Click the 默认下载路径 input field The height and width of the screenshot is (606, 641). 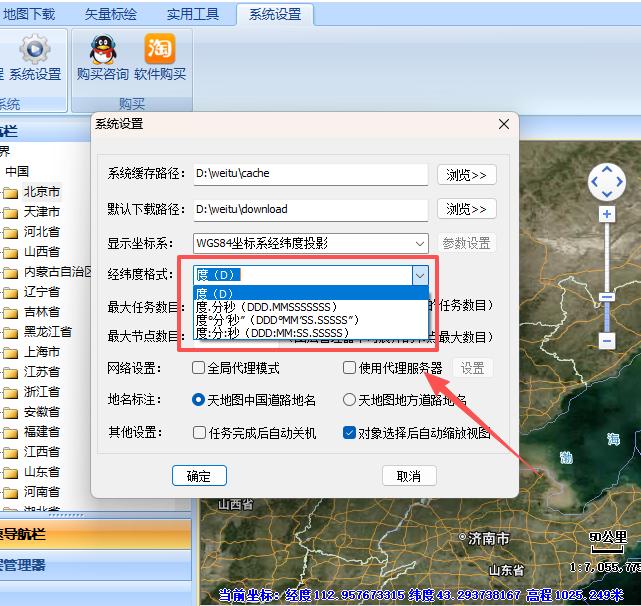[x=311, y=210]
